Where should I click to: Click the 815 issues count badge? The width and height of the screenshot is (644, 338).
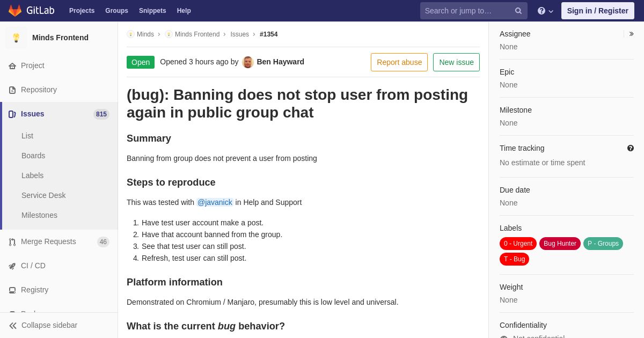point(101,114)
